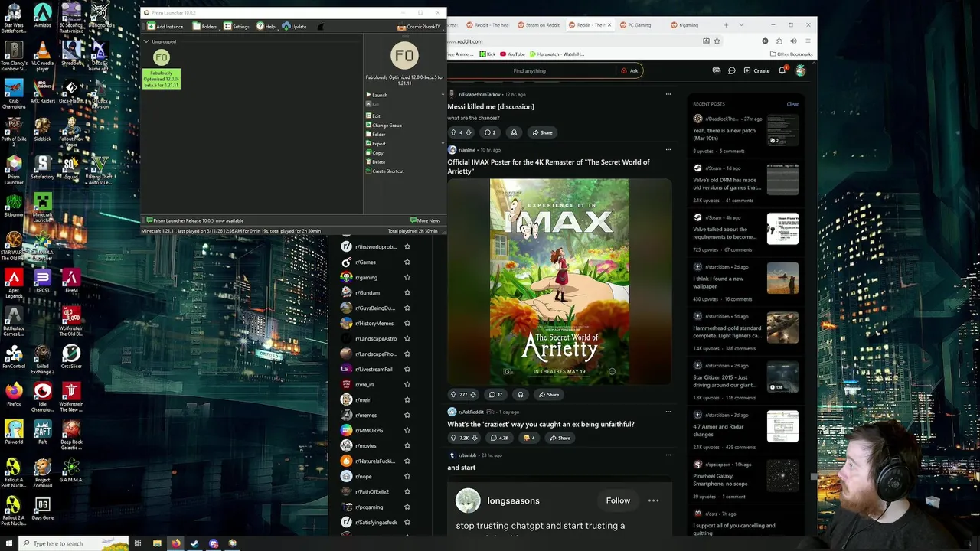
Task: Upvote the Arrietty IMAX poster post
Action: click(x=453, y=395)
